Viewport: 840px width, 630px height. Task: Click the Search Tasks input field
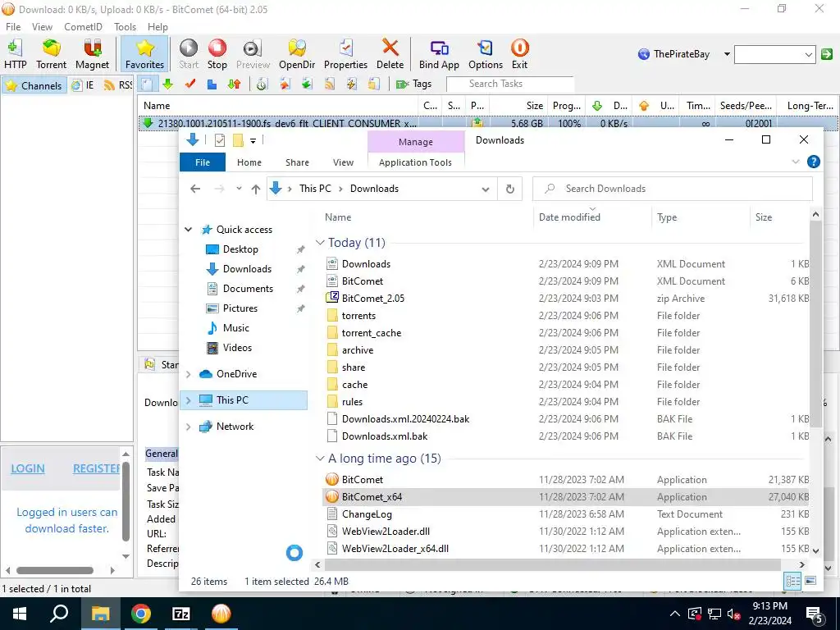coord(510,84)
